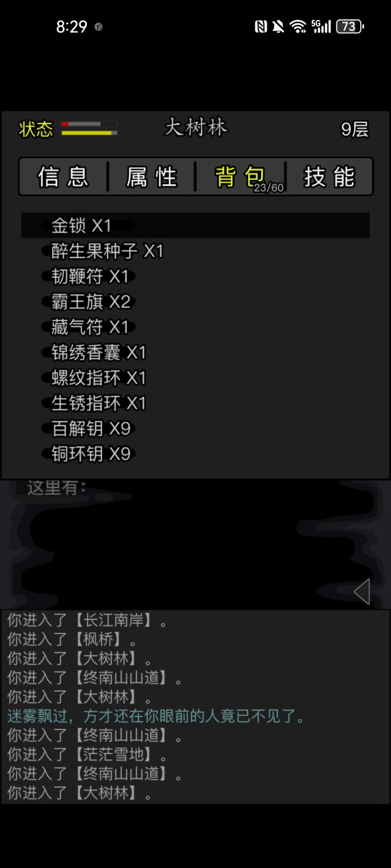Select 醉生果种子 X1 in backpack
The height and width of the screenshot is (868, 391).
pyautogui.click(x=195, y=251)
